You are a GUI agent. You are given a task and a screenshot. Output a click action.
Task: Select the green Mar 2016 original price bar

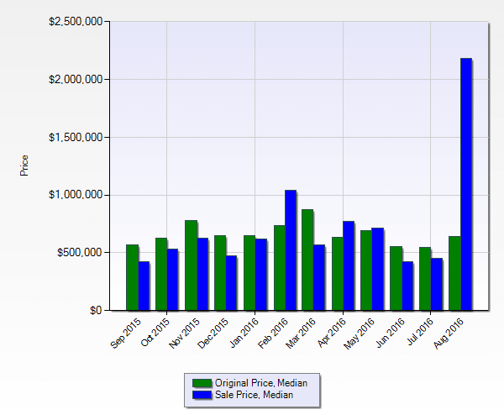[x=307, y=260]
